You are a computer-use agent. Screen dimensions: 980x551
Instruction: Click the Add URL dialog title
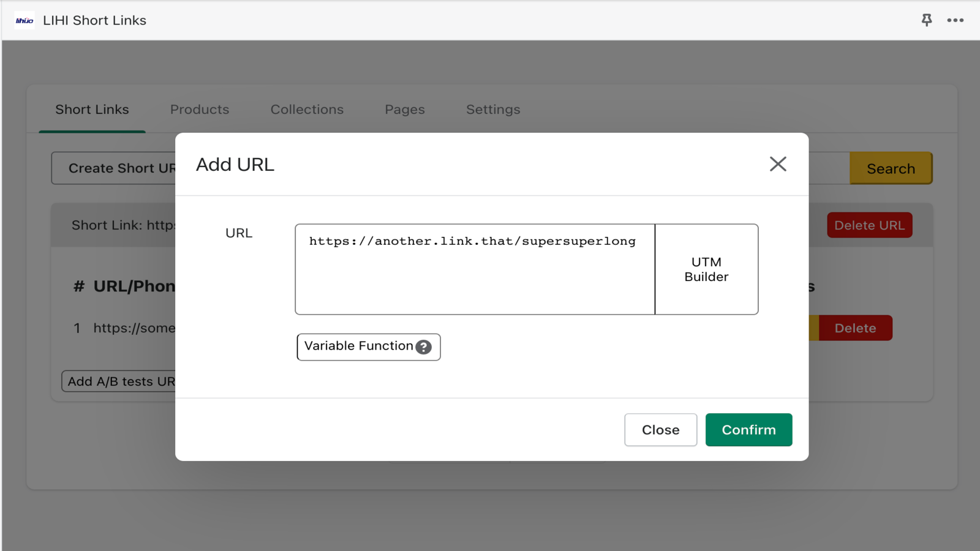[235, 165]
